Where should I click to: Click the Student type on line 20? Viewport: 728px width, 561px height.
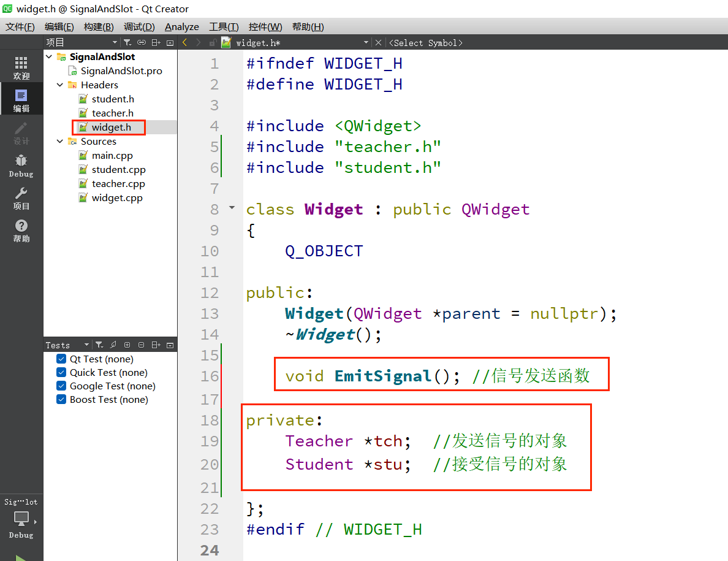(x=319, y=464)
